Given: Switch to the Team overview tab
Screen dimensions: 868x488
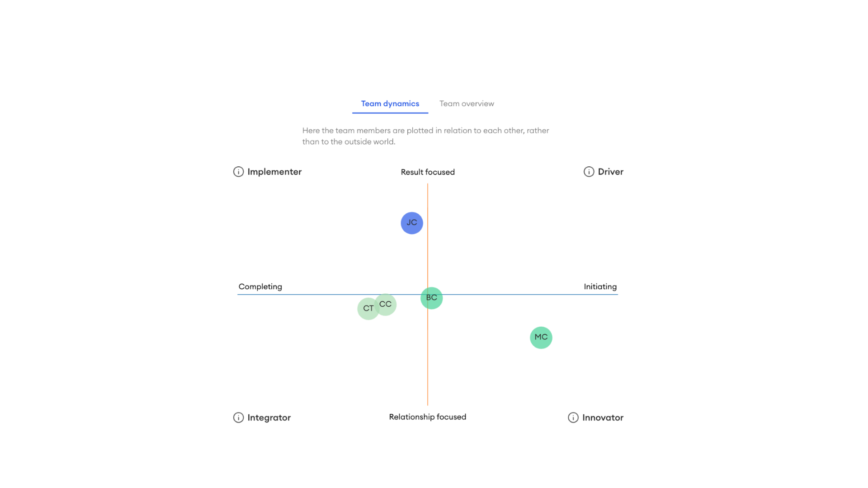Looking at the screenshot, I should click(x=467, y=103).
